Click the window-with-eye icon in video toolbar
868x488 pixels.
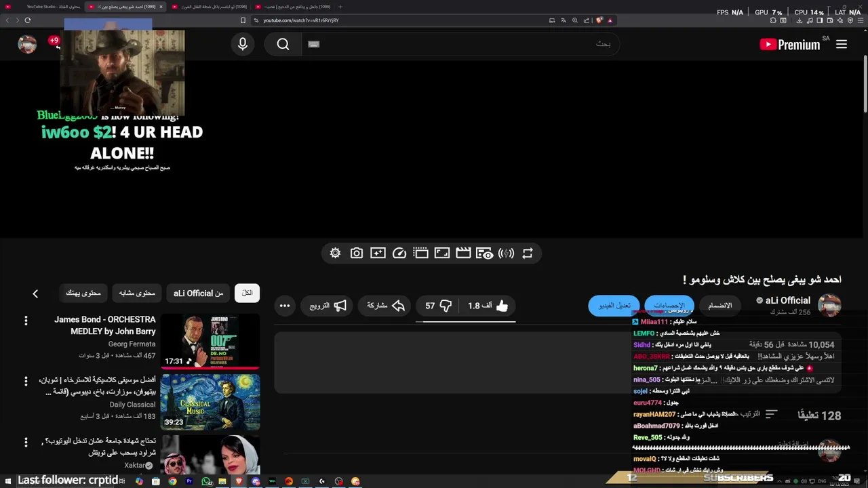pyautogui.click(x=484, y=253)
